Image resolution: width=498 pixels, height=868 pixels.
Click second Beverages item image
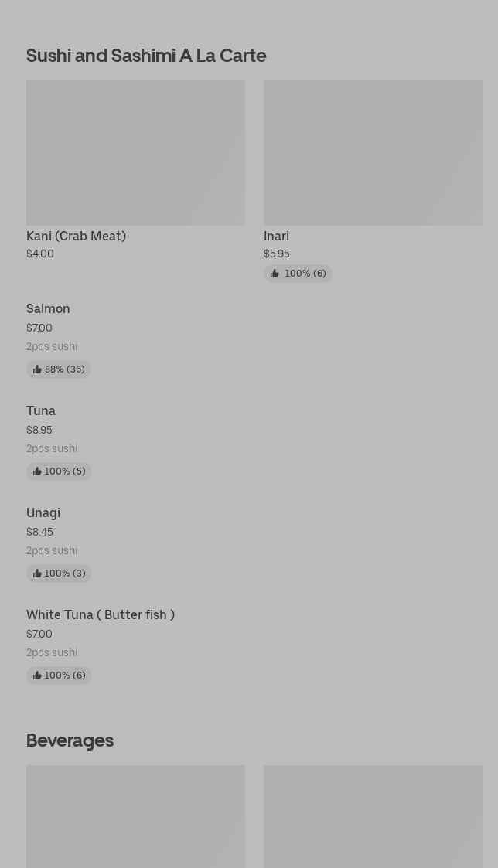tap(373, 816)
